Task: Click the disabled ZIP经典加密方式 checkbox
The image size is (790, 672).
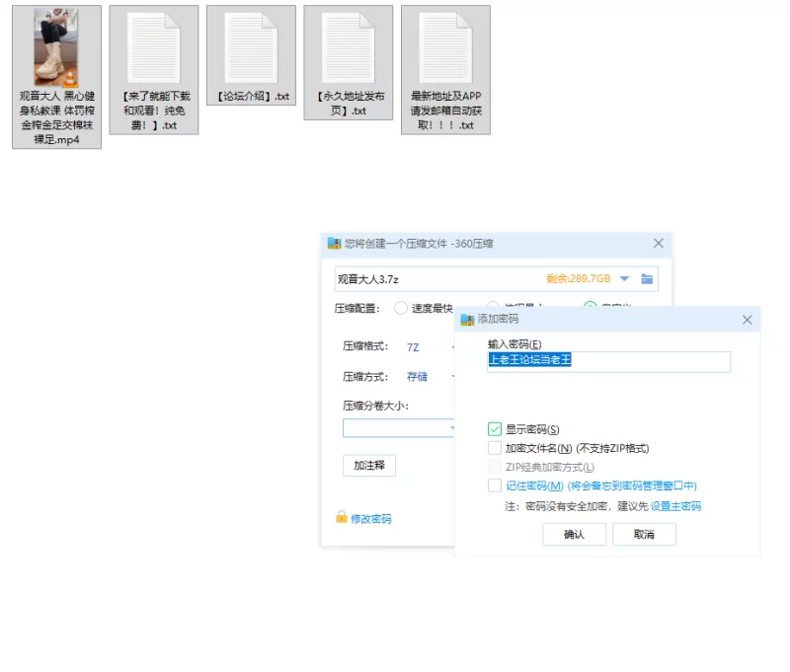Action: pos(495,467)
